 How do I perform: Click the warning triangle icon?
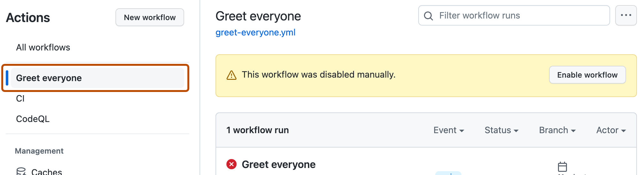(x=231, y=75)
